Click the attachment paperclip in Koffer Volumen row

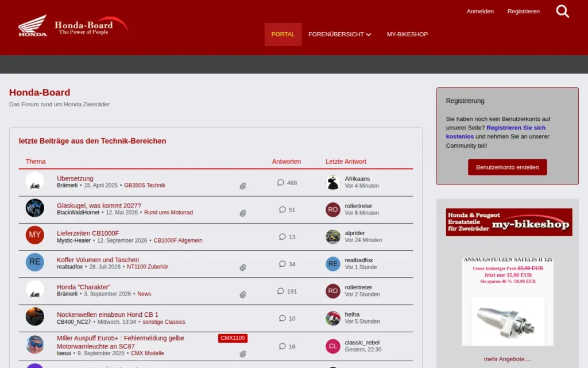(243, 267)
